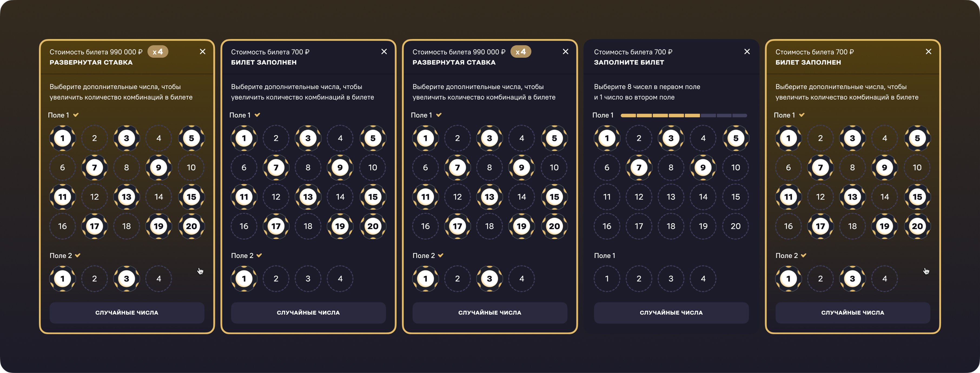Image resolution: width=980 pixels, height=373 pixels.
Task: Close the ЗАПОЛНИТЕ БИЛЕТ ticket card
Action: coord(747,51)
